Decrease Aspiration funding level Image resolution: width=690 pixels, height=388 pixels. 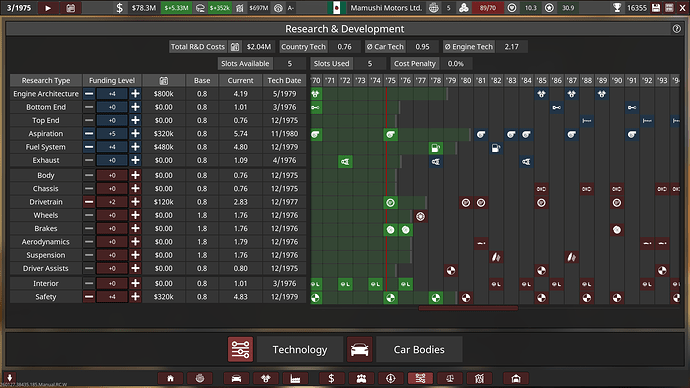89,133
